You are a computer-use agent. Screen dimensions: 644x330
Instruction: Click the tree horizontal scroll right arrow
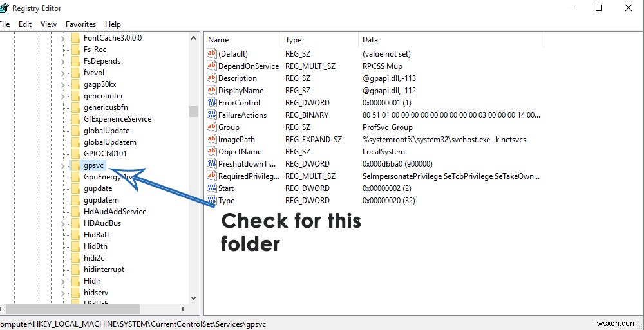183,309
